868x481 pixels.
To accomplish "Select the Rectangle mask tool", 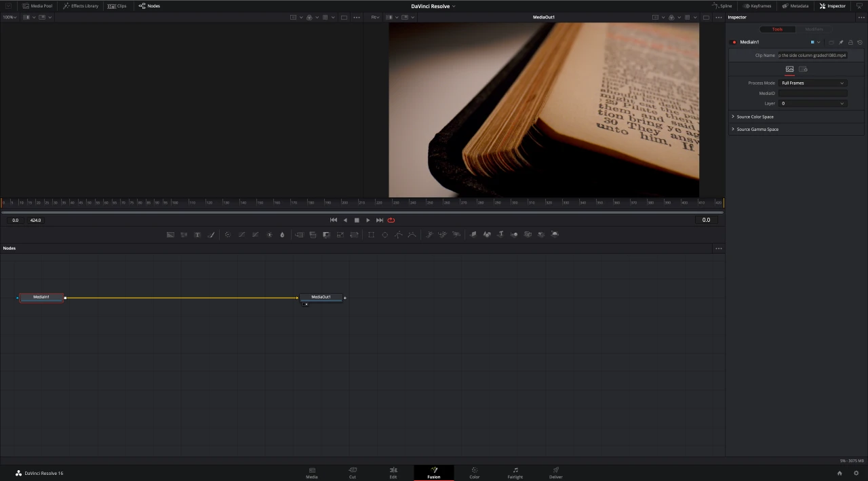I will [x=371, y=234].
